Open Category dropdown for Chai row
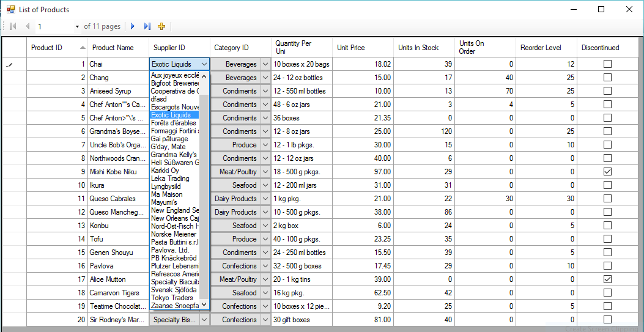Image resolution: width=644 pixels, height=332 pixels. point(265,64)
